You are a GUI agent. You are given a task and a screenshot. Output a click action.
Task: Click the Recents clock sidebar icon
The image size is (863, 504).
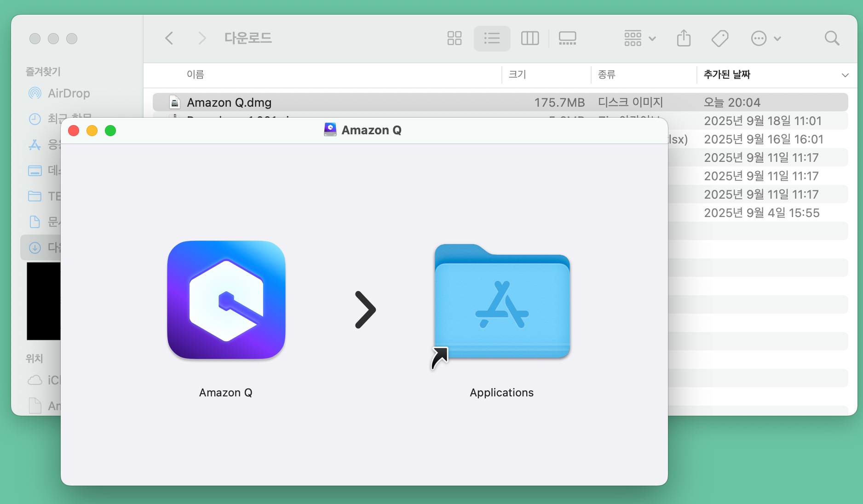pyautogui.click(x=35, y=119)
